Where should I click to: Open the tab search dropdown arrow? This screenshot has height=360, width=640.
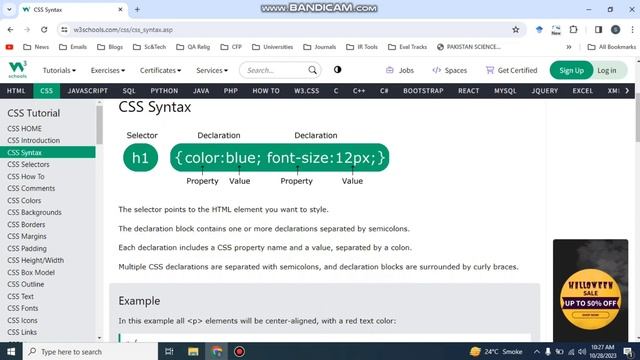pos(9,9)
